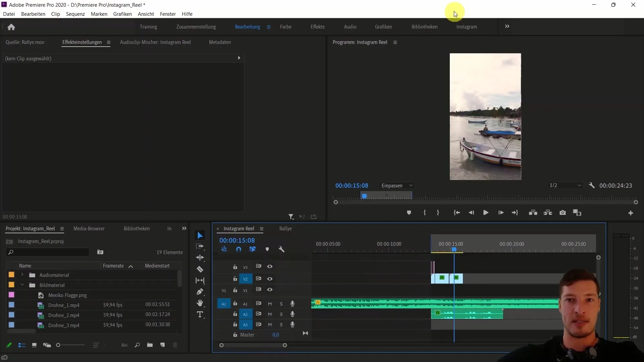Image resolution: width=644 pixels, height=362 pixels.
Task: Adjust project panel thumbnail zoom slider
Action: (58, 345)
